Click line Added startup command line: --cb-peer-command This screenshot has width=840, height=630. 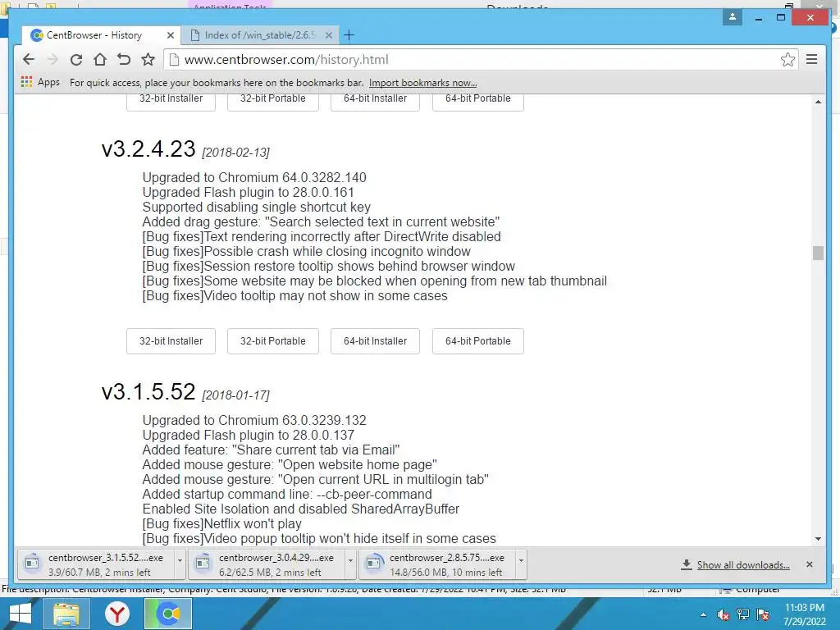[287, 494]
